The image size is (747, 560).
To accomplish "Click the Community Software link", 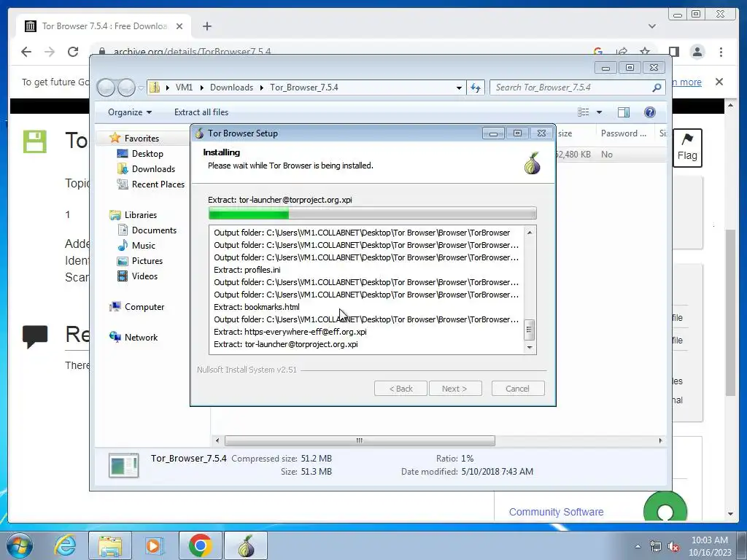I will click(x=556, y=512).
